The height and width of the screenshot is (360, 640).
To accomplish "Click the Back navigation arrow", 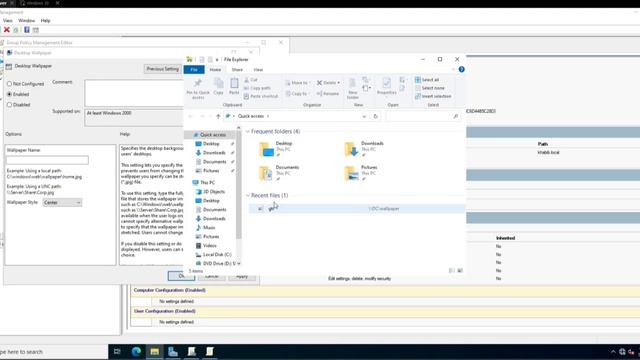I will click(190, 116).
